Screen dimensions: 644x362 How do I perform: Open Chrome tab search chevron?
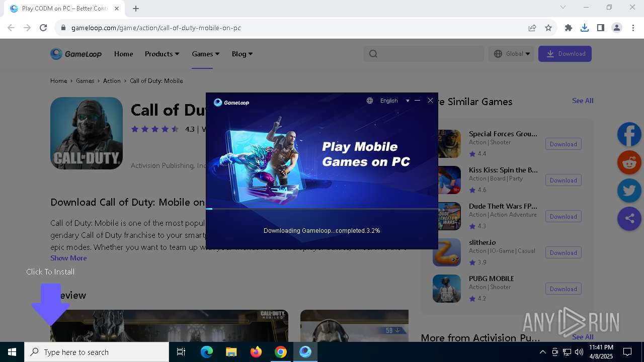tap(563, 7)
